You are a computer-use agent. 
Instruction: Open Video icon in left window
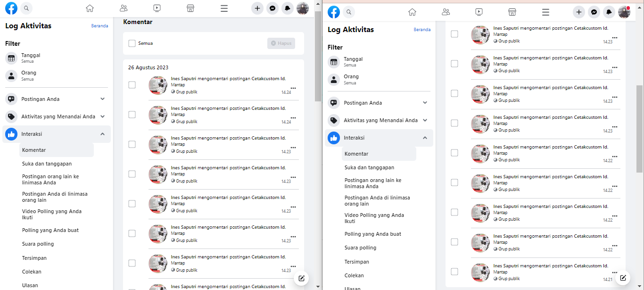(x=157, y=8)
